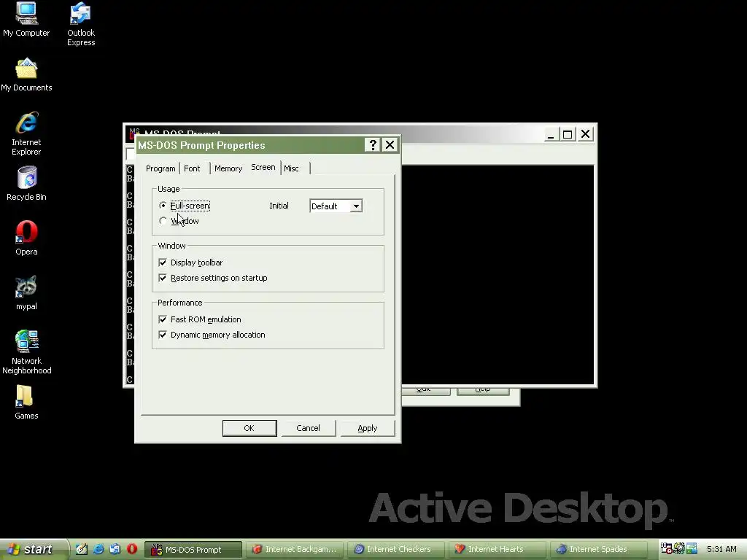Launch mypal desktop shortcut

tap(26, 293)
